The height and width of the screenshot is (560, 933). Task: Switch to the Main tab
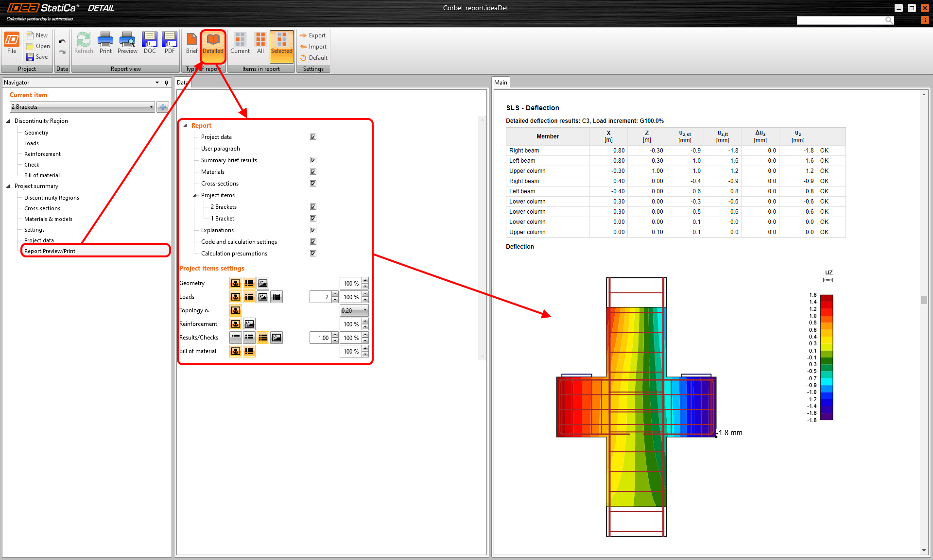(x=501, y=82)
